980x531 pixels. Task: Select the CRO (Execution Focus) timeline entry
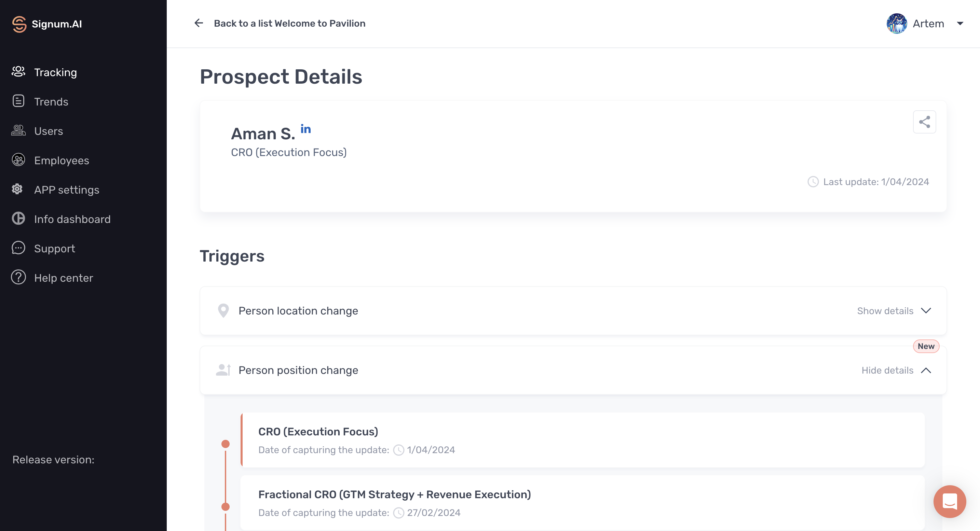(x=318, y=431)
